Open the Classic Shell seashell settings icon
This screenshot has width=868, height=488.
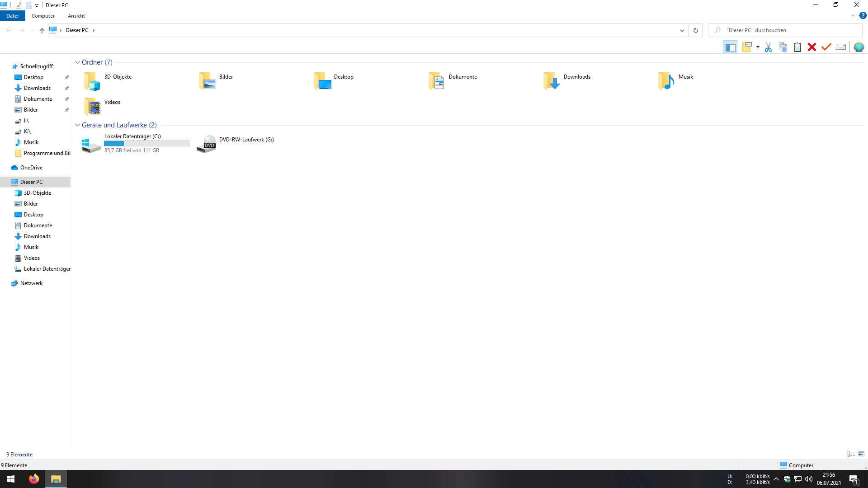pyautogui.click(x=859, y=47)
